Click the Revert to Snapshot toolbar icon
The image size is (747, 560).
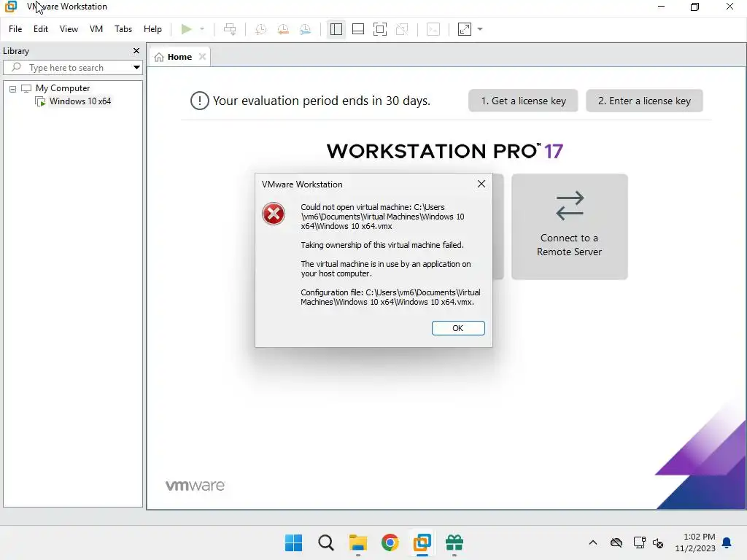click(283, 29)
